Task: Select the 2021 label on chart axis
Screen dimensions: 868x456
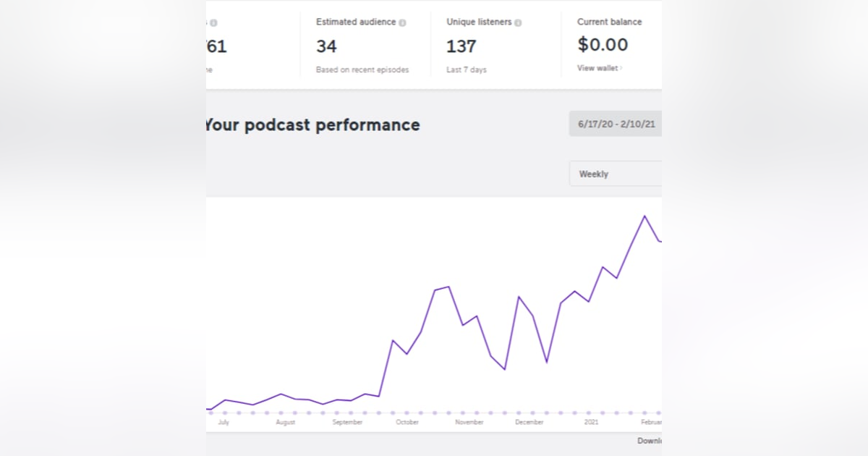Action: click(x=592, y=422)
